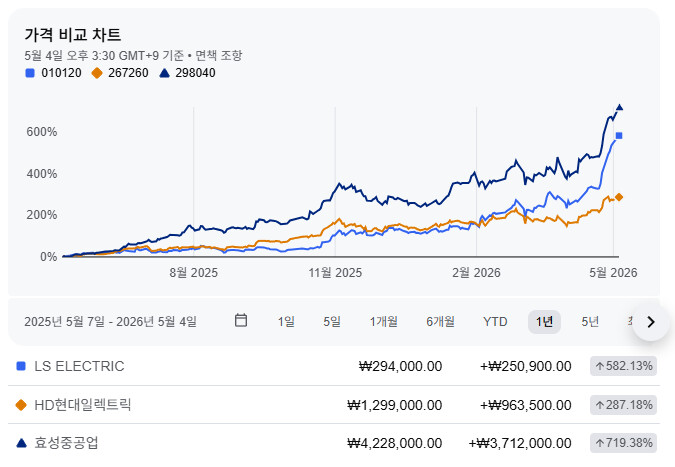Viewport: 675px width, 467px height.
Task: Click the 298040 ticker legend label
Action: pos(195,73)
